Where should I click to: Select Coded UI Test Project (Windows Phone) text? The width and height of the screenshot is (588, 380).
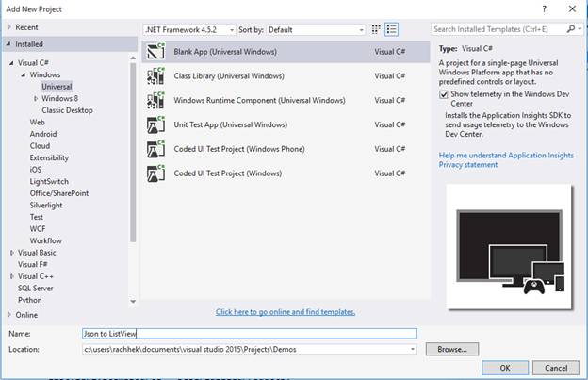[x=239, y=149]
